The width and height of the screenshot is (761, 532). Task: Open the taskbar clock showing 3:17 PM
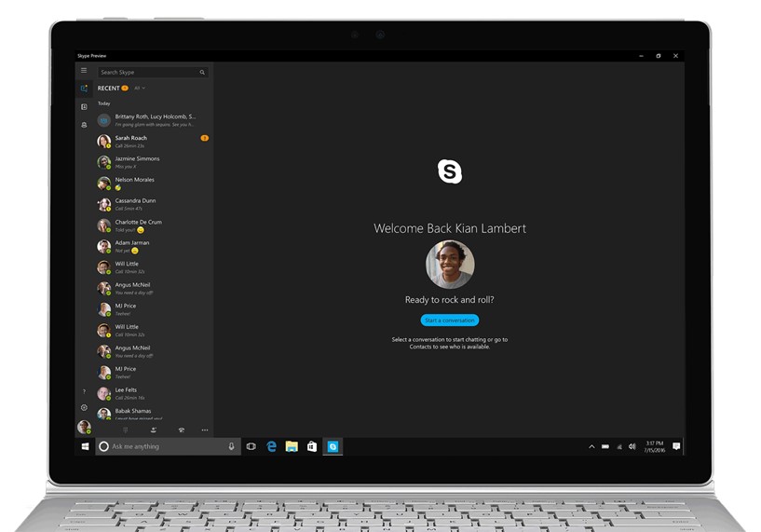[654, 446]
